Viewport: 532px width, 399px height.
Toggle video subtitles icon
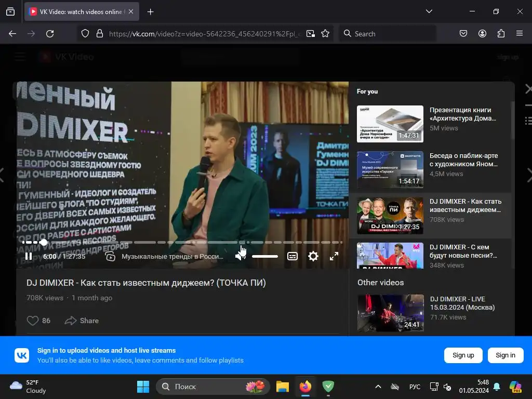292,256
